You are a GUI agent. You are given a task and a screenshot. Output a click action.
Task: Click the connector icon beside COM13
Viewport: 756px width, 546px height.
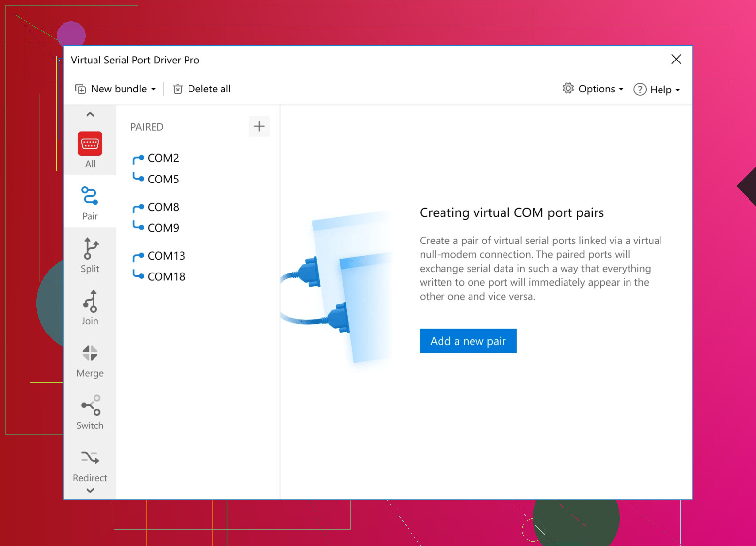click(138, 257)
